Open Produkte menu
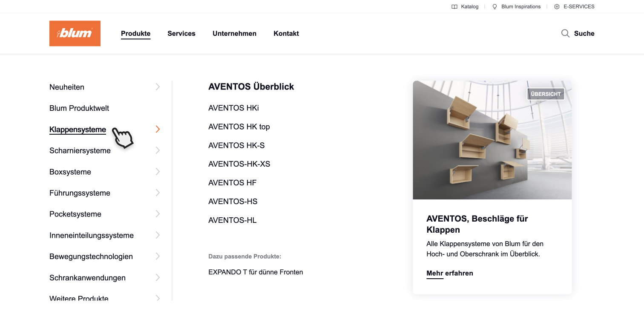Image resolution: width=644 pixels, height=323 pixels. [x=136, y=33]
